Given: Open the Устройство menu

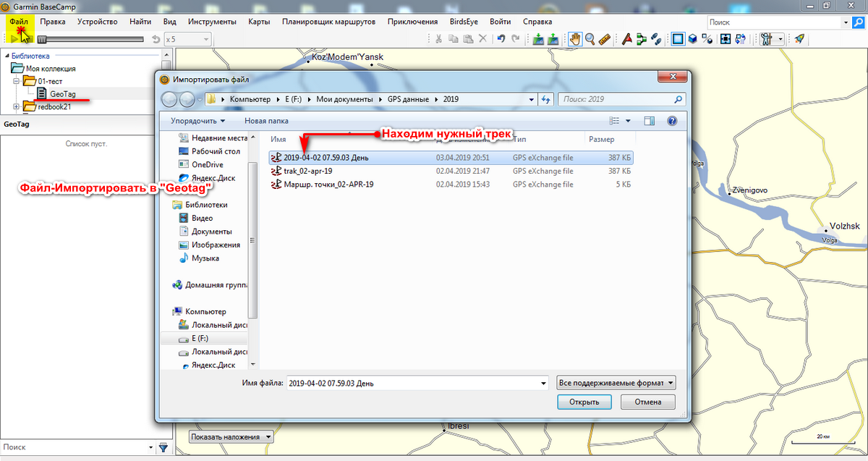Looking at the screenshot, I should click(x=98, y=22).
